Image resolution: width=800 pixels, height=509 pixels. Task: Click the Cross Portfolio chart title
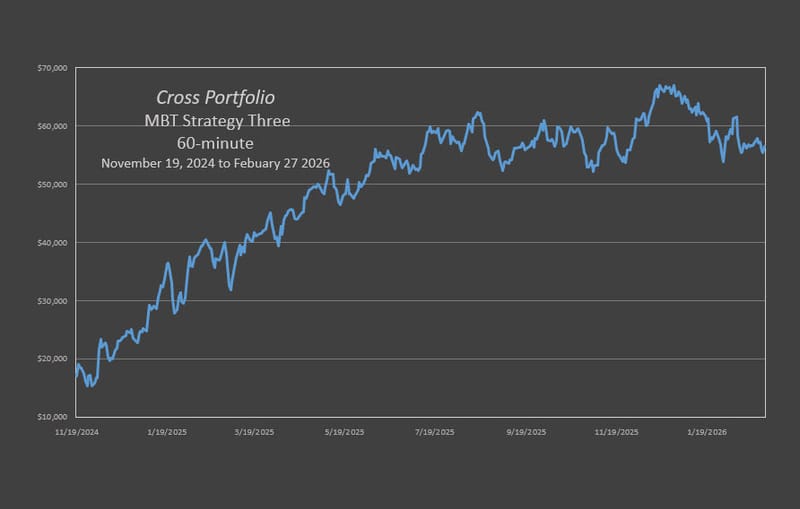click(216, 97)
